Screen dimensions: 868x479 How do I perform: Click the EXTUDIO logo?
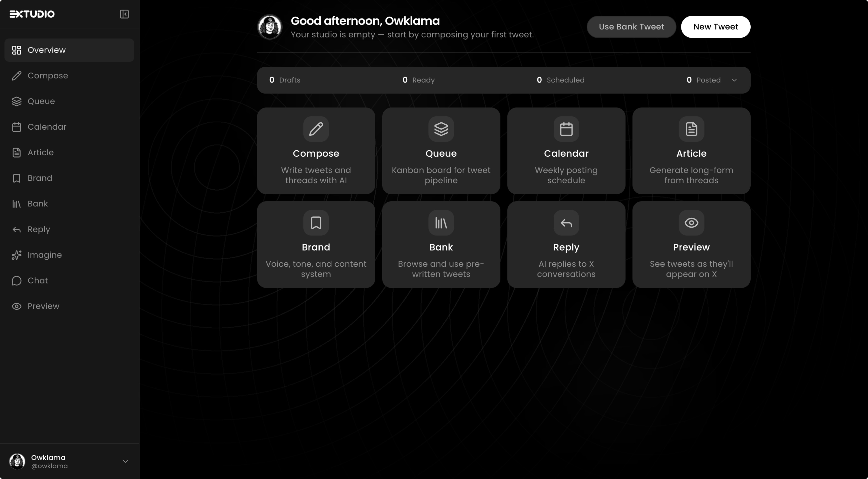(x=32, y=14)
